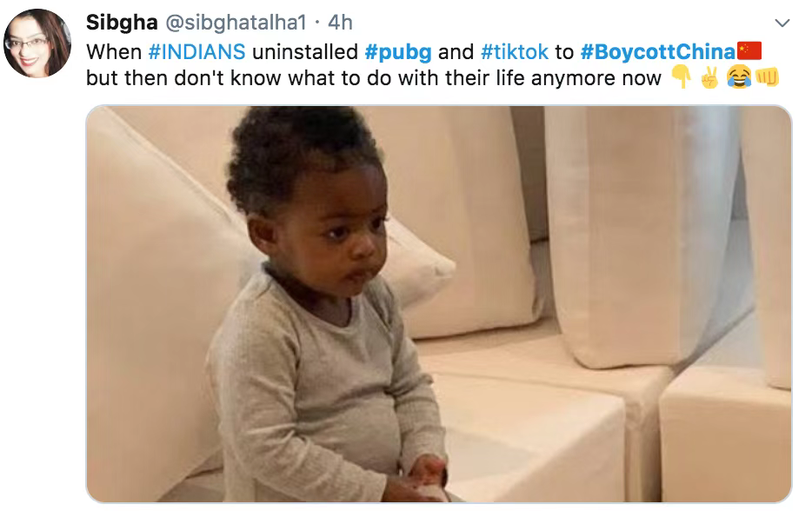Open the @sibghatalha1 handle
812x511 pixels.
[x=236, y=23]
